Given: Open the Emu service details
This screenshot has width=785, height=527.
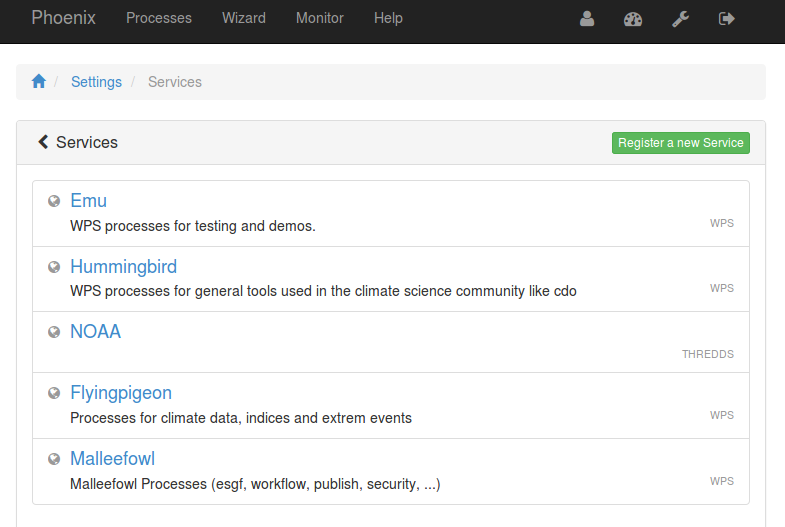Looking at the screenshot, I should pyautogui.click(x=88, y=201).
